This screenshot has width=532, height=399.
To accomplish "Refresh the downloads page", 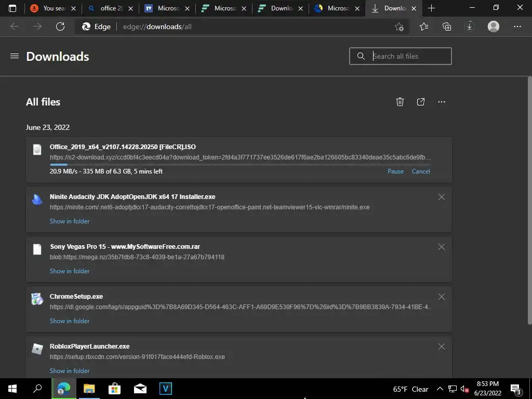I will [60, 26].
